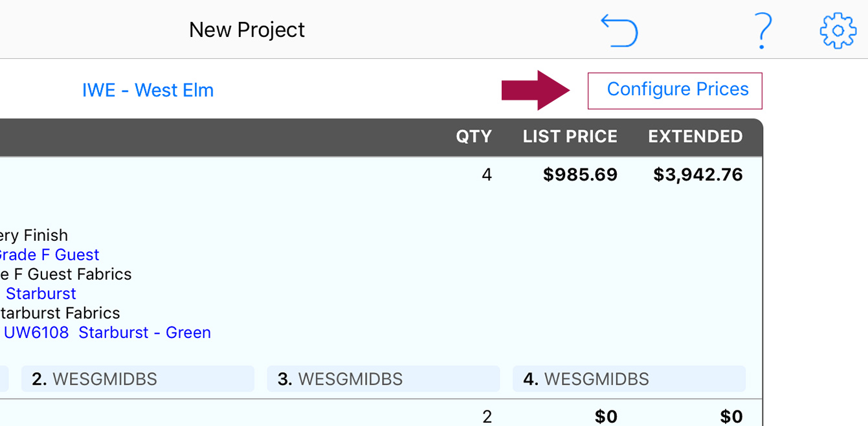
Task: Click the QTY column header
Action: click(474, 137)
